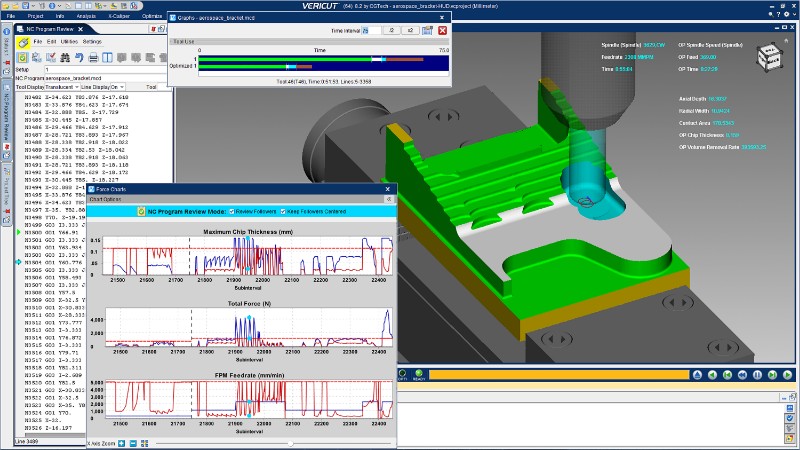Open Edit menu in NC Program Review
Viewport: 800px width, 450px height.
click(52, 41)
